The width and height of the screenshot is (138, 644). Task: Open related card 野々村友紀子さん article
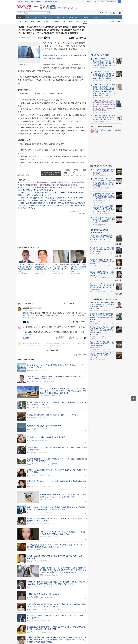43,262
